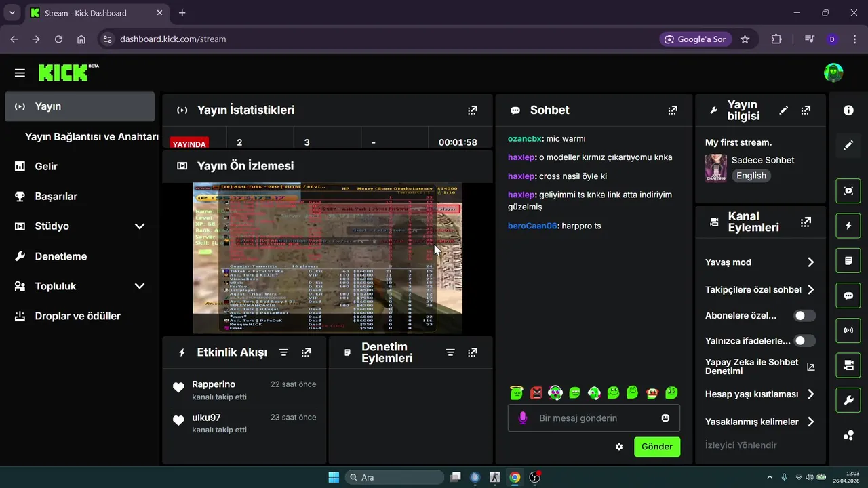This screenshot has height=488, width=868.
Task: Click the pencil edit icon in right rail
Action: (x=848, y=145)
